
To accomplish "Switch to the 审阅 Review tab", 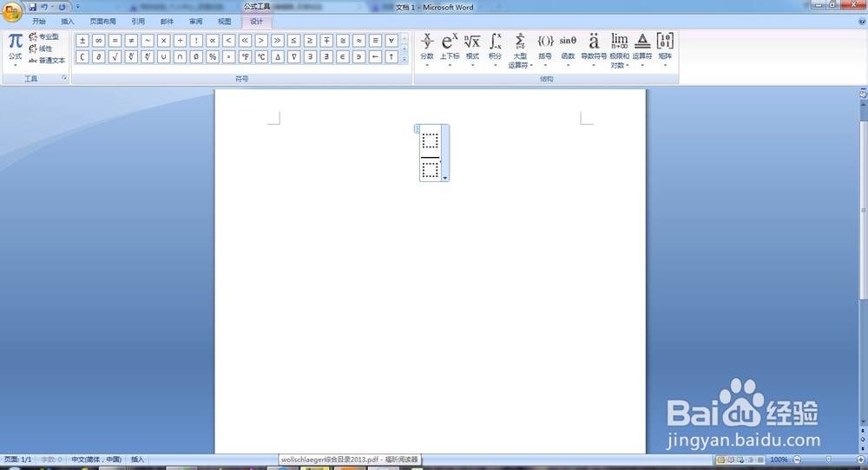I will (195, 22).
